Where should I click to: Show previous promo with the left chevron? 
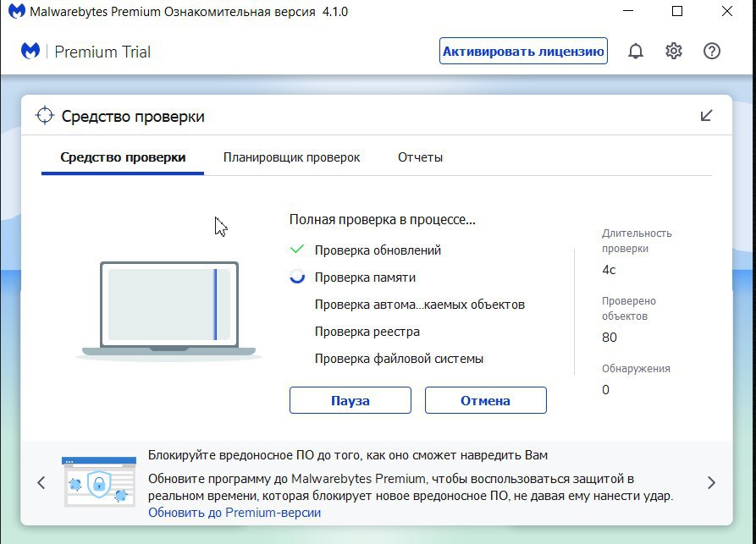pos(41,482)
